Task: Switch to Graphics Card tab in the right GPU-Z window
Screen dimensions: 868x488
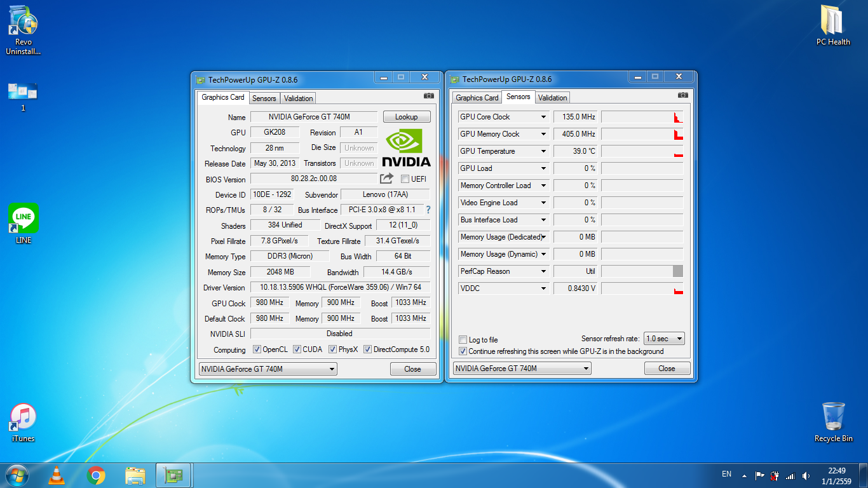Action: (x=477, y=98)
